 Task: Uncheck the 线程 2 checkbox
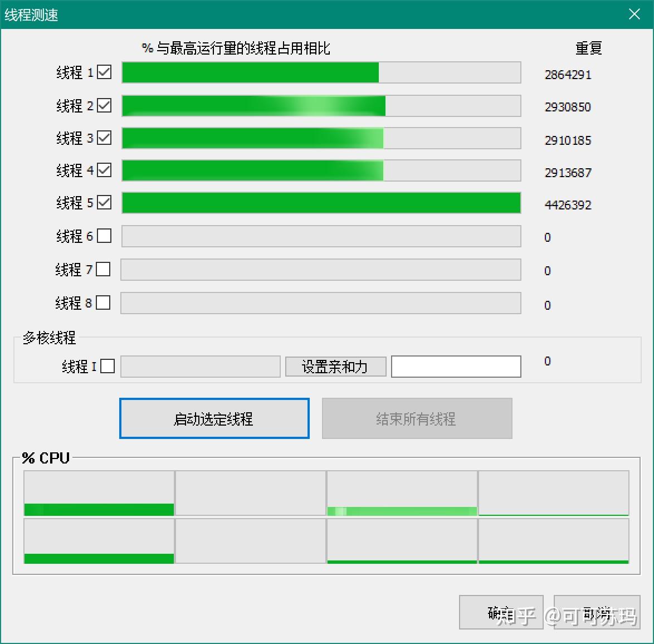pyautogui.click(x=104, y=105)
